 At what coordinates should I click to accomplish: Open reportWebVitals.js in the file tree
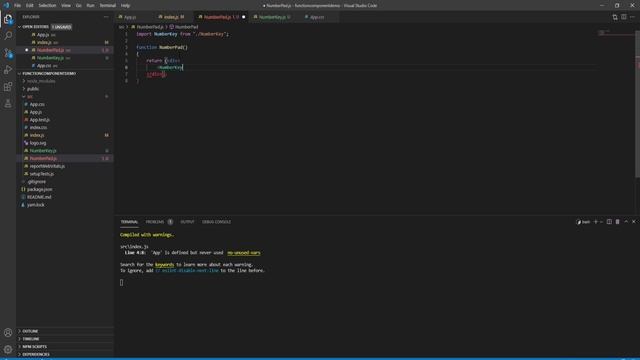click(x=47, y=167)
